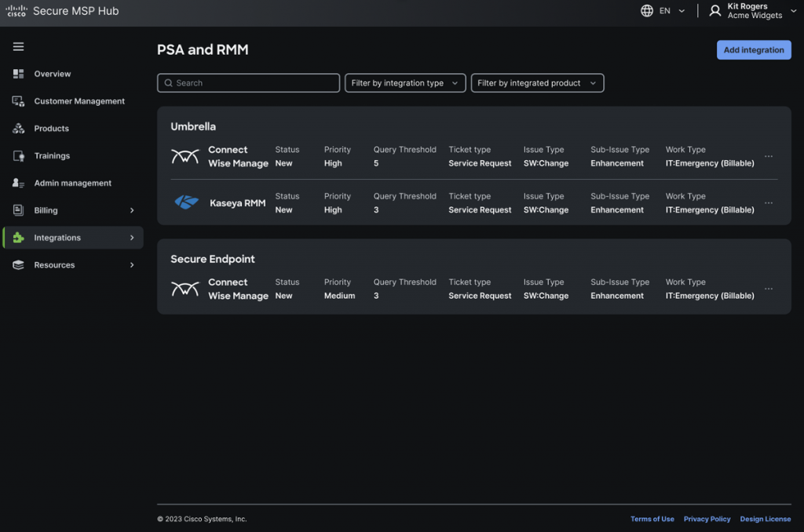Open the Privacy Policy link
Screen dimensions: 804x532
tap(707, 519)
